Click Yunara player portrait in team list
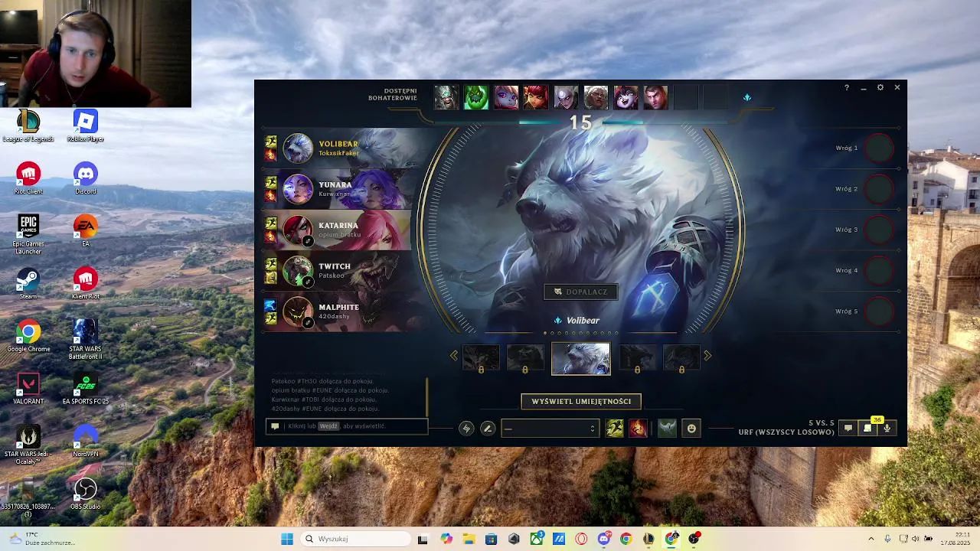 (298, 189)
